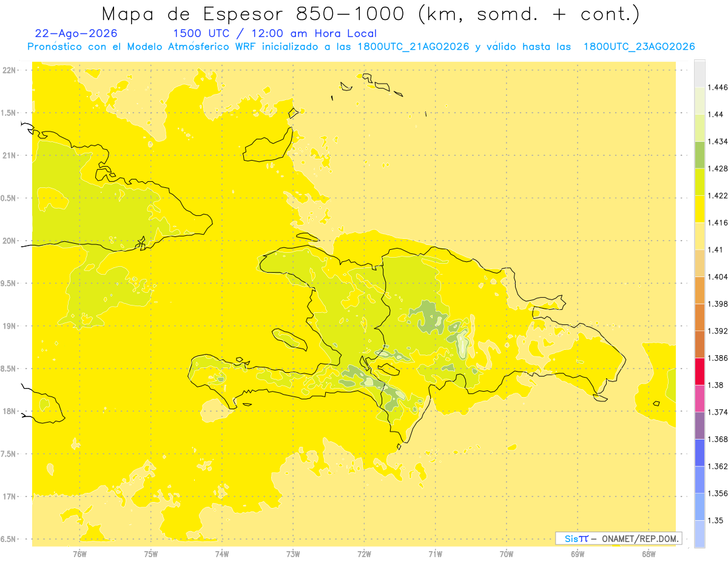Pick the pink swatch in the color legend
Viewport: 728px width, 562px height.
pyautogui.click(x=699, y=398)
